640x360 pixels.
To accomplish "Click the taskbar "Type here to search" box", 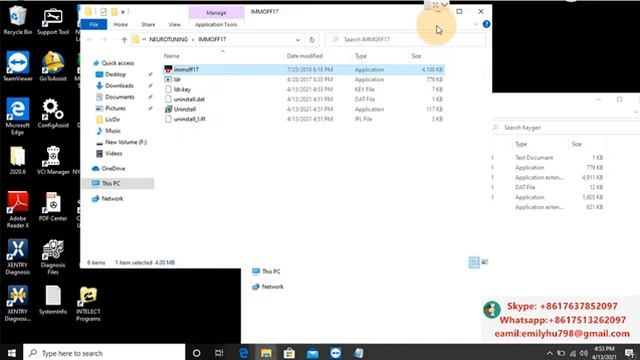I will [x=104, y=353].
